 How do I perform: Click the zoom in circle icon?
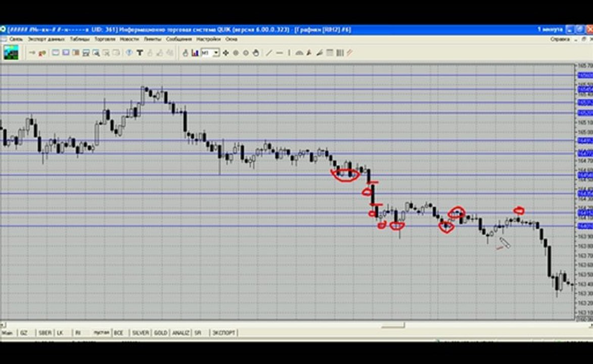click(236, 53)
